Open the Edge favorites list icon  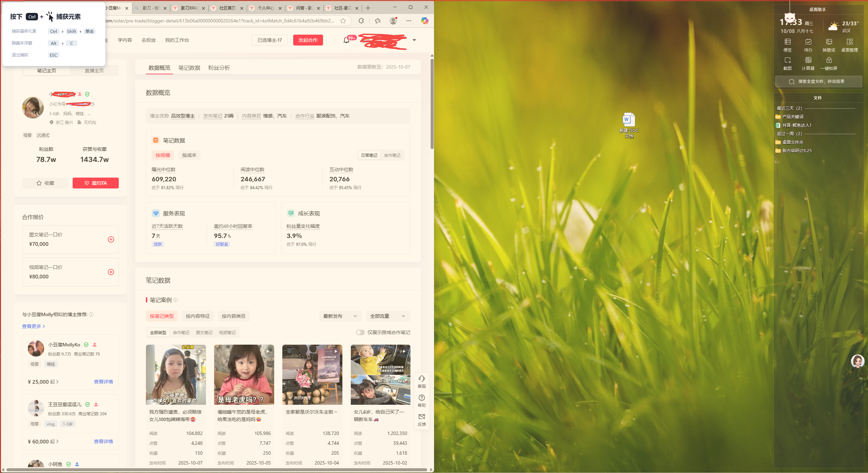point(378,21)
